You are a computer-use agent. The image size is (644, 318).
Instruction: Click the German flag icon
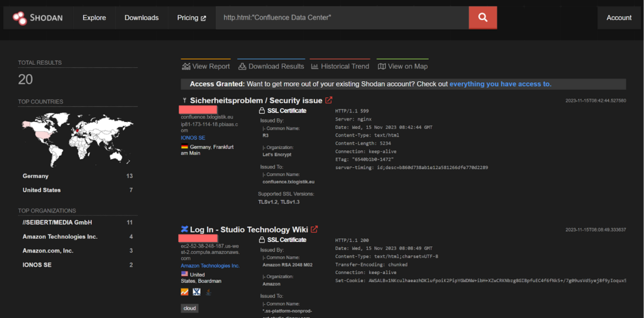click(x=184, y=147)
